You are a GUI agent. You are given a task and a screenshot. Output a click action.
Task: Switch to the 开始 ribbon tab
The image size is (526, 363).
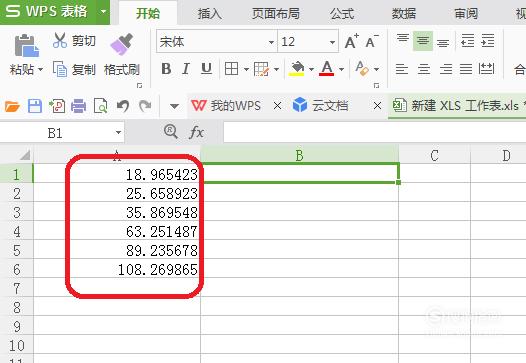pyautogui.click(x=148, y=13)
